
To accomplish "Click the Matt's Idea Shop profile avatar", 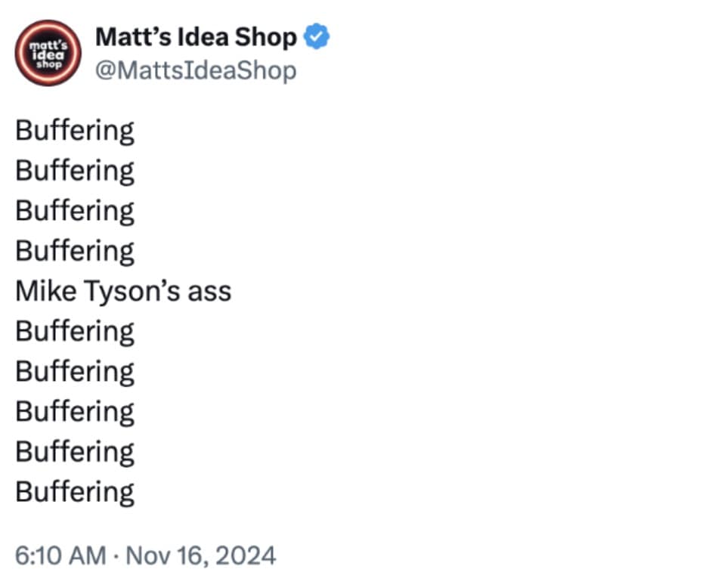I will pyautogui.click(x=48, y=53).
